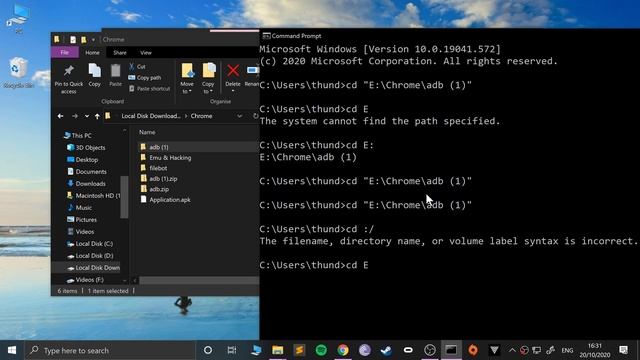
Task: Open OBS Studio from taskbar
Action: pos(429,350)
